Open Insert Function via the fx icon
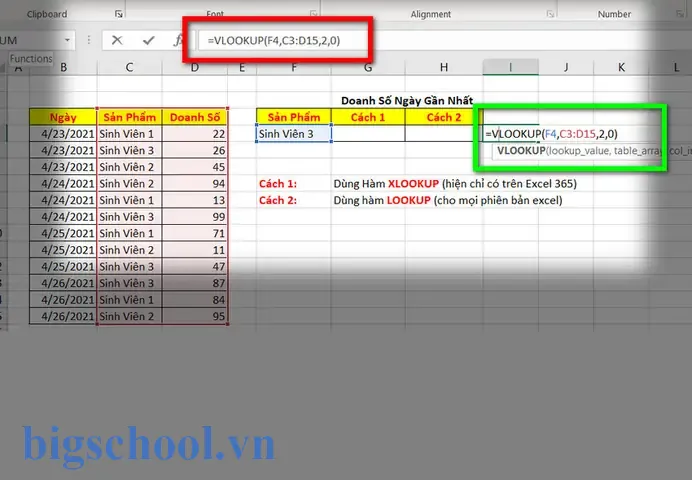The image size is (692, 480). pyautogui.click(x=178, y=41)
